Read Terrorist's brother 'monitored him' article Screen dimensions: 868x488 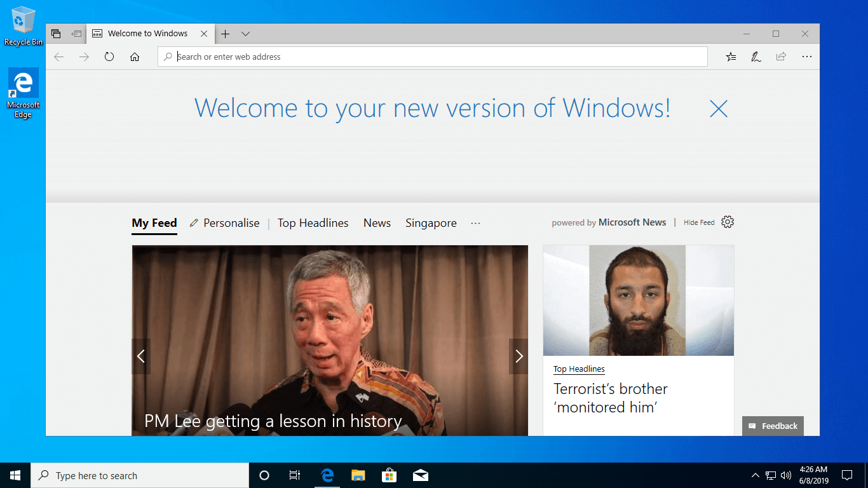point(611,398)
